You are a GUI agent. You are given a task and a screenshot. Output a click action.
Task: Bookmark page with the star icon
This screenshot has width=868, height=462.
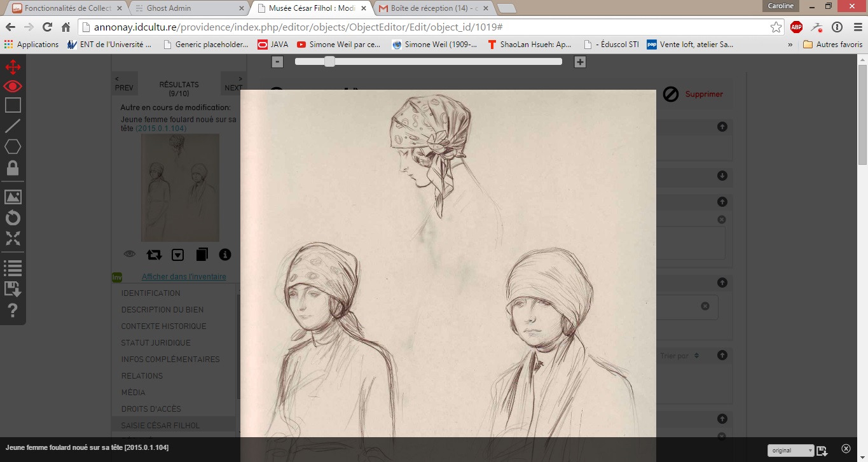click(776, 27)
